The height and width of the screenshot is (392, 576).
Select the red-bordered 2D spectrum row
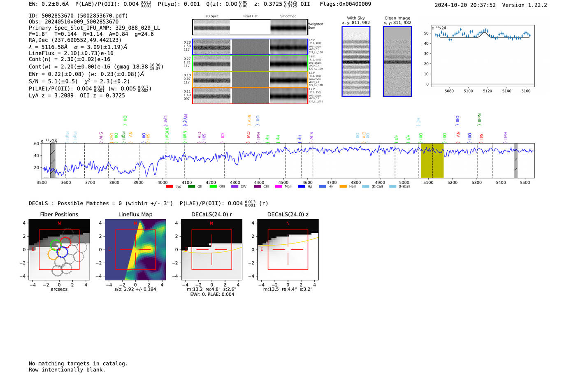click(250, 96)
